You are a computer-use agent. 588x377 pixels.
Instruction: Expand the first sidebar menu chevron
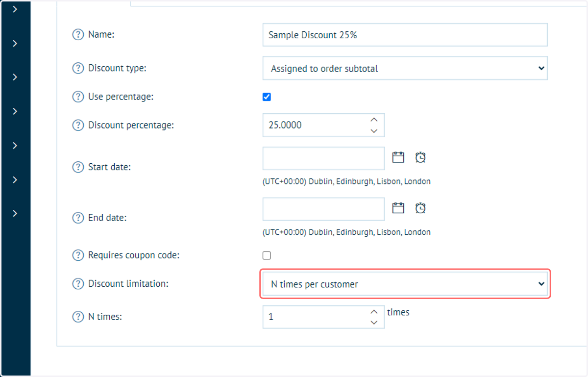(15, 9)
